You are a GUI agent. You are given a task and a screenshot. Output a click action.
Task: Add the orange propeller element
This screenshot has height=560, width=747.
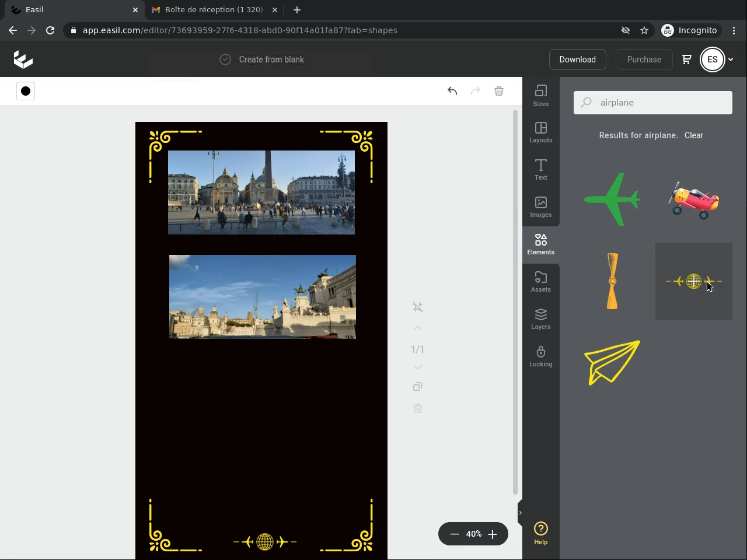(612, 281)
